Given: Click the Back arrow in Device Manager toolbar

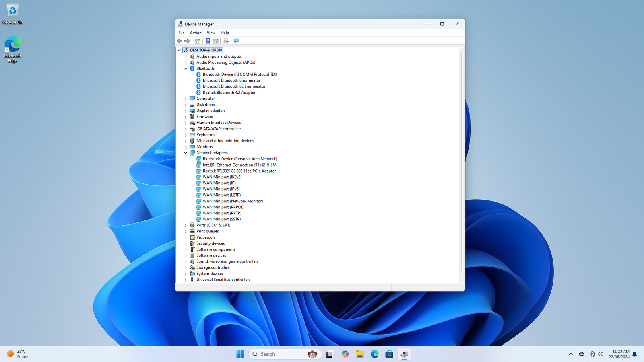Looking at the screenshot, I should pos(180,41).
